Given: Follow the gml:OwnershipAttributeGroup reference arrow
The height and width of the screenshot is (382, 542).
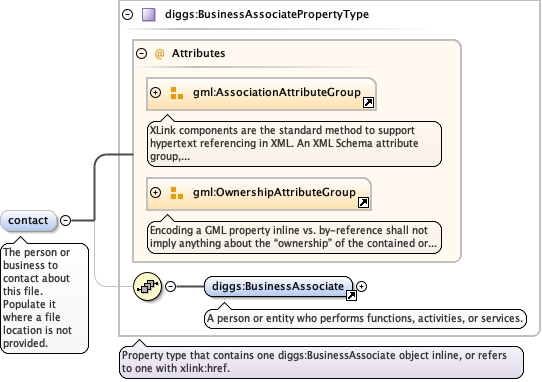Looking at the screenshot, I should click(363, 202).
